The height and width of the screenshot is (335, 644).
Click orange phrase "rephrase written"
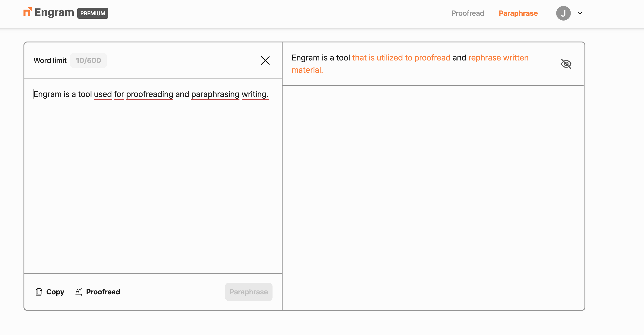click(x=498, y=58)
